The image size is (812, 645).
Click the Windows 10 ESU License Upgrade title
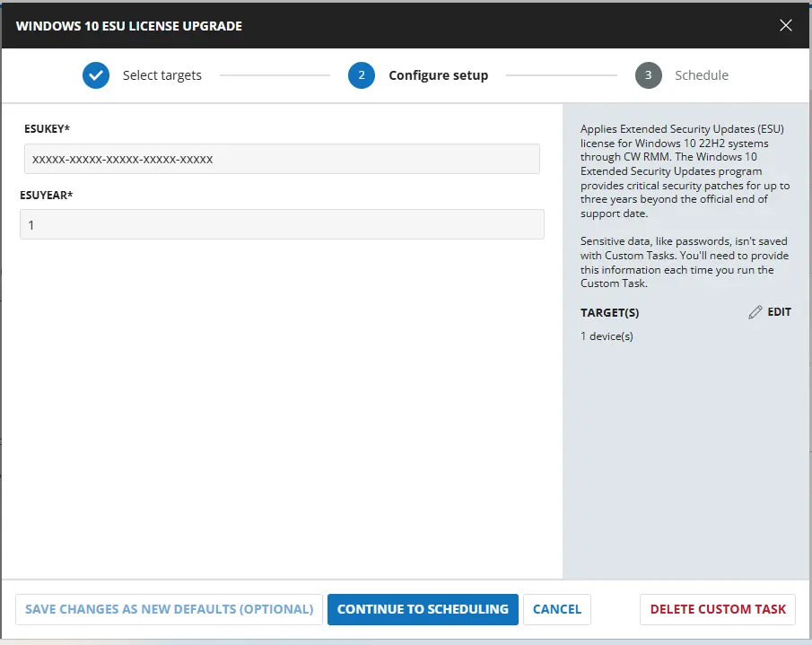tap(129, 25)
